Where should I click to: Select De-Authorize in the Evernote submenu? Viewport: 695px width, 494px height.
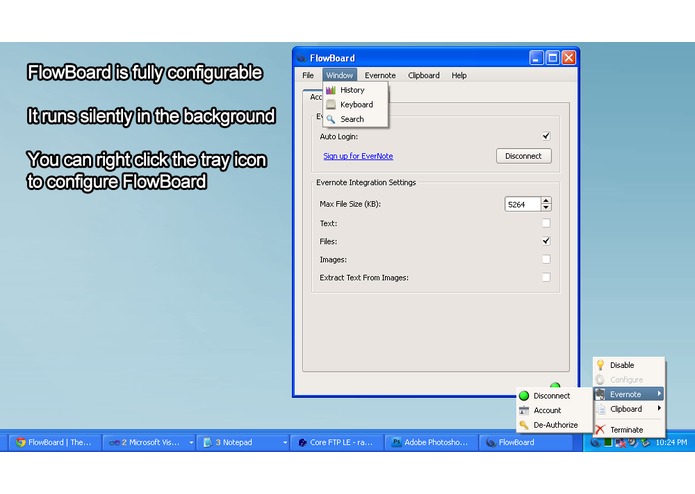point(554,425)
